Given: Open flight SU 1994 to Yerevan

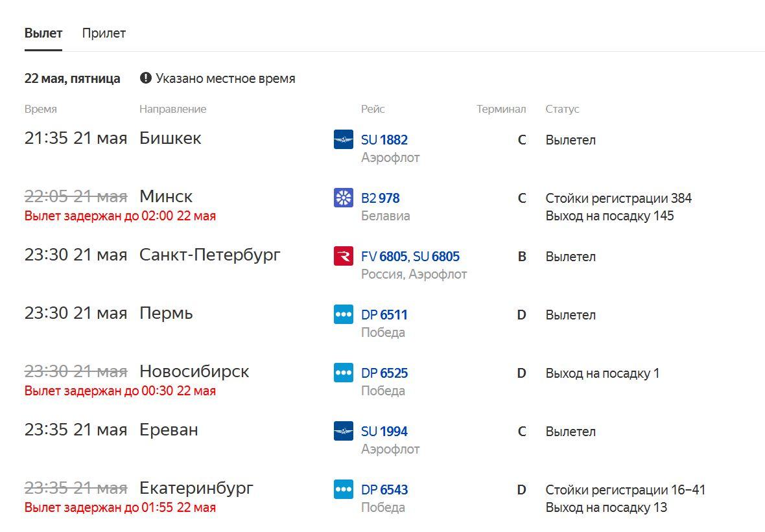Looking at the screenshot, I should click(x=384, y=432).
